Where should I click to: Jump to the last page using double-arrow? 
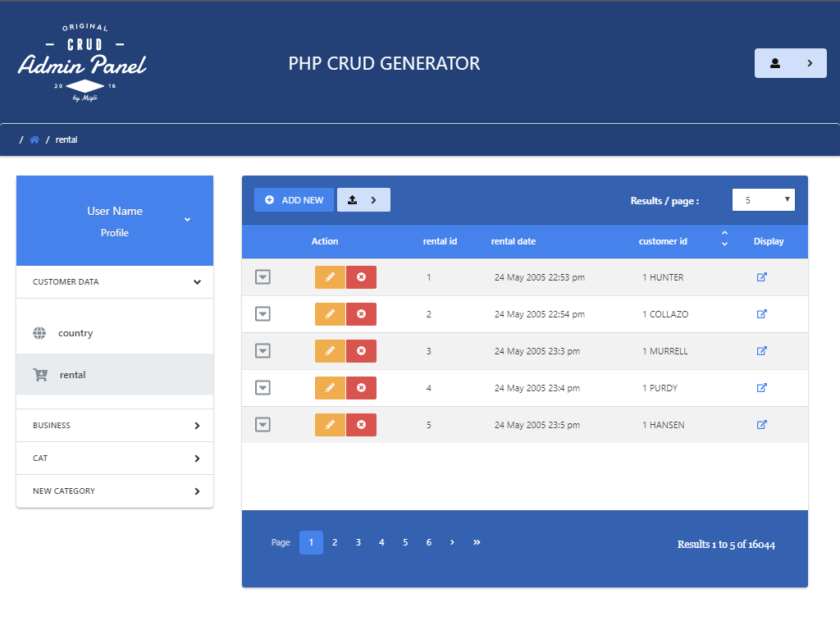tap(477, 542)
